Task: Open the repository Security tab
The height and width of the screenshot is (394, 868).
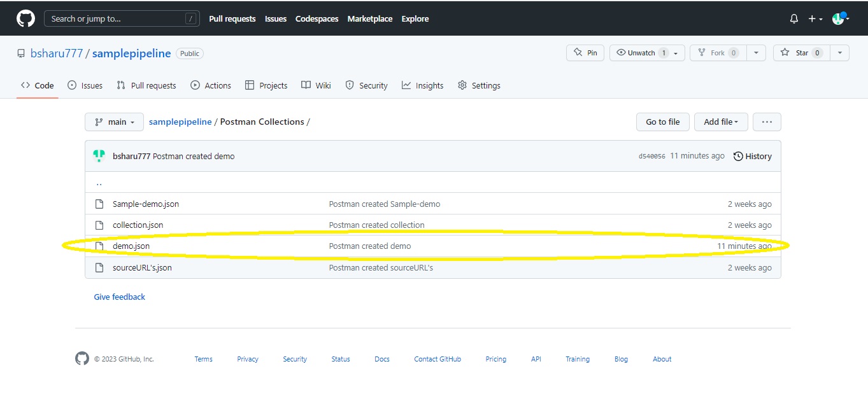Action: tap(366, 85)
